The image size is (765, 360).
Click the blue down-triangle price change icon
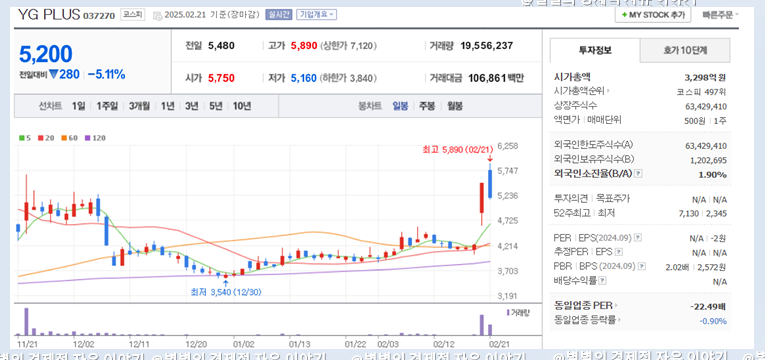pyautogui.click(x=53, y=75)
